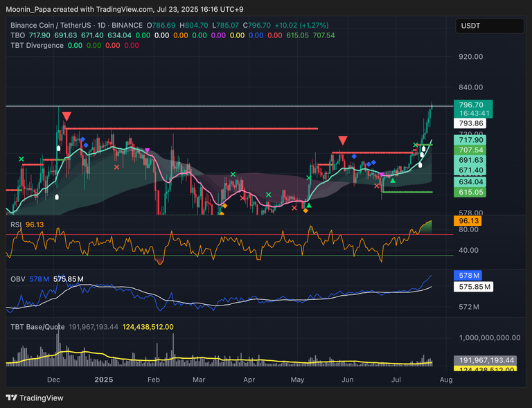Click the red down-triangle signal in late May
The image size is (532, 408).
click(x=343, y=141)
